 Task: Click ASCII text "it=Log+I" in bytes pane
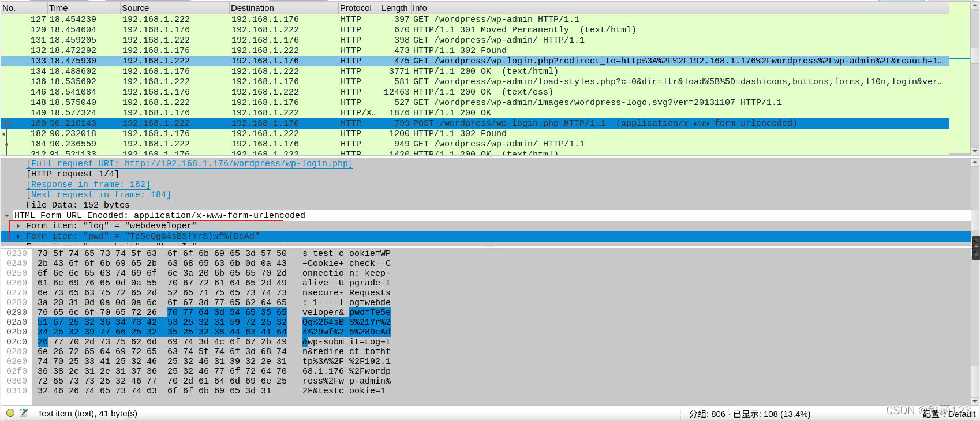click(x=370, y=342)
